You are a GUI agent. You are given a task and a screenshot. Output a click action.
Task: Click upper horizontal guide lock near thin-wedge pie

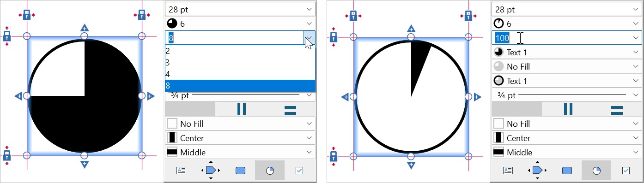pos(334,36)
